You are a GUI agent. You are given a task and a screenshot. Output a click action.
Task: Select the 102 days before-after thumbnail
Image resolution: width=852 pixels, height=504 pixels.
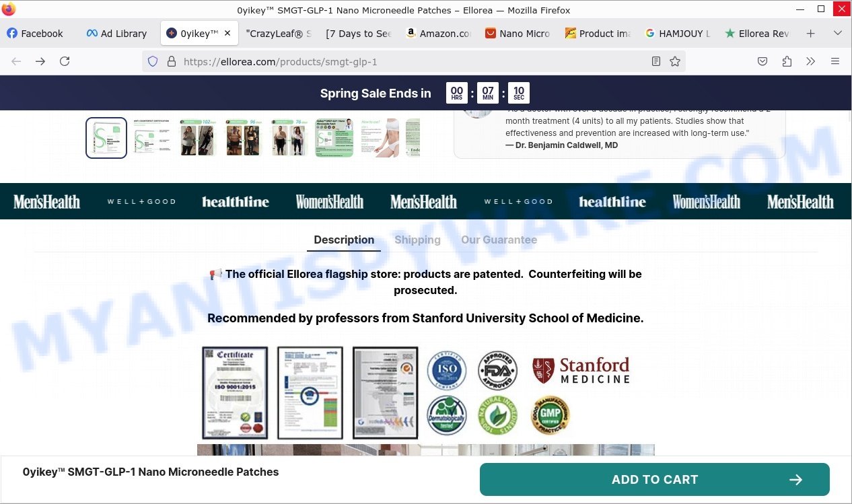click(198, 138)
